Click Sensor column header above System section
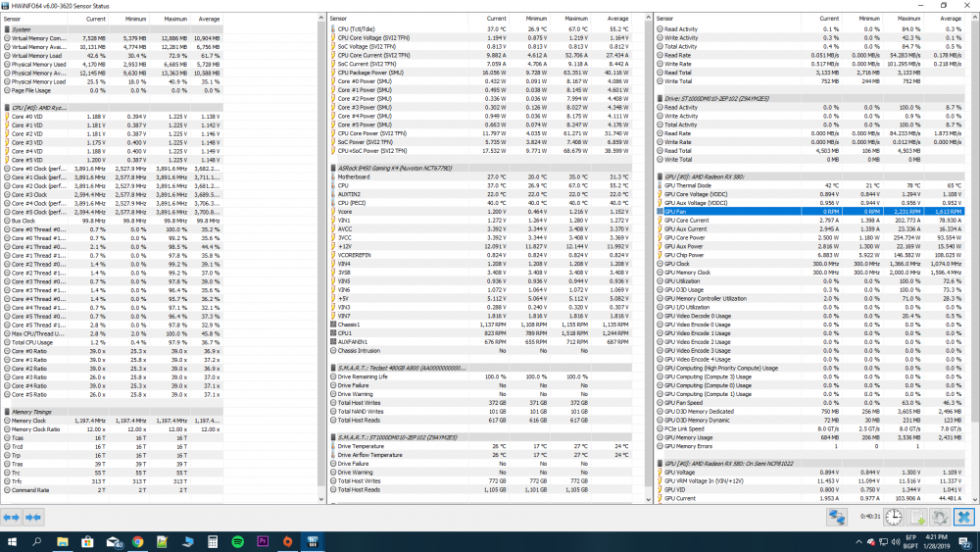 34,19
